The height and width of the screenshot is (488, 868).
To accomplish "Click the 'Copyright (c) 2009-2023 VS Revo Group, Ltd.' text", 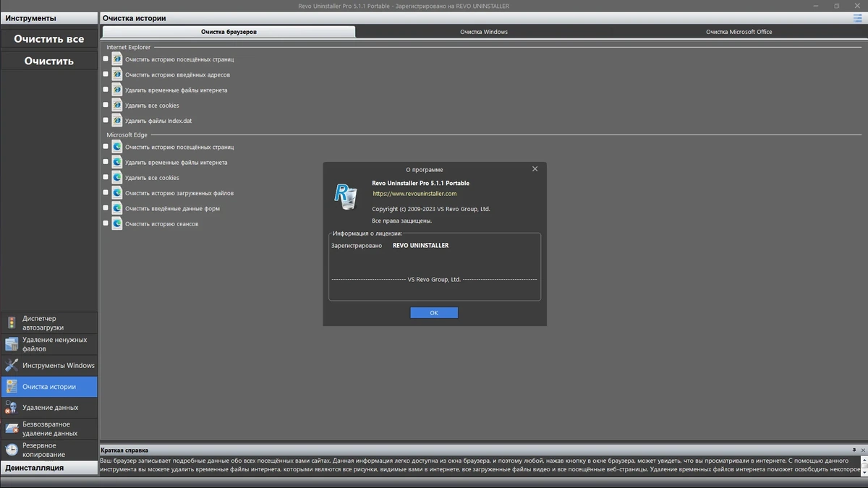I will 431,209.
